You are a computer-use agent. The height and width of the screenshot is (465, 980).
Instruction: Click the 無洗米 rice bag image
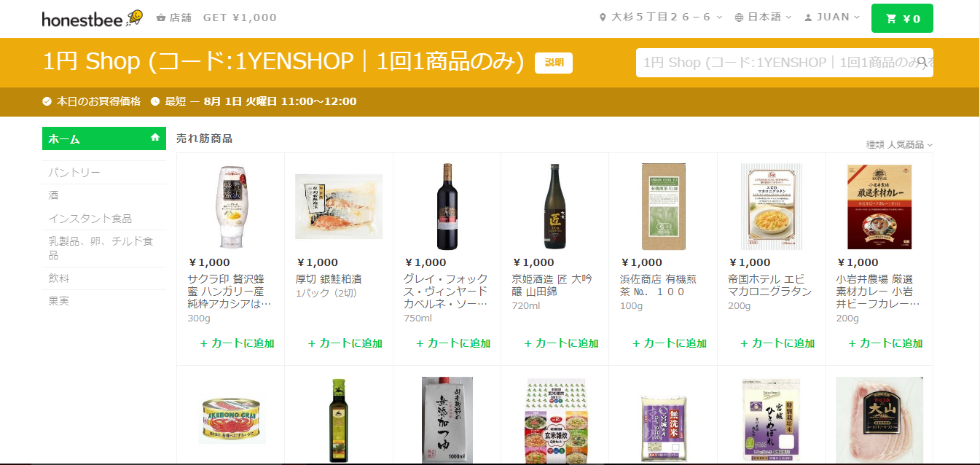click(x=663, y=428)
